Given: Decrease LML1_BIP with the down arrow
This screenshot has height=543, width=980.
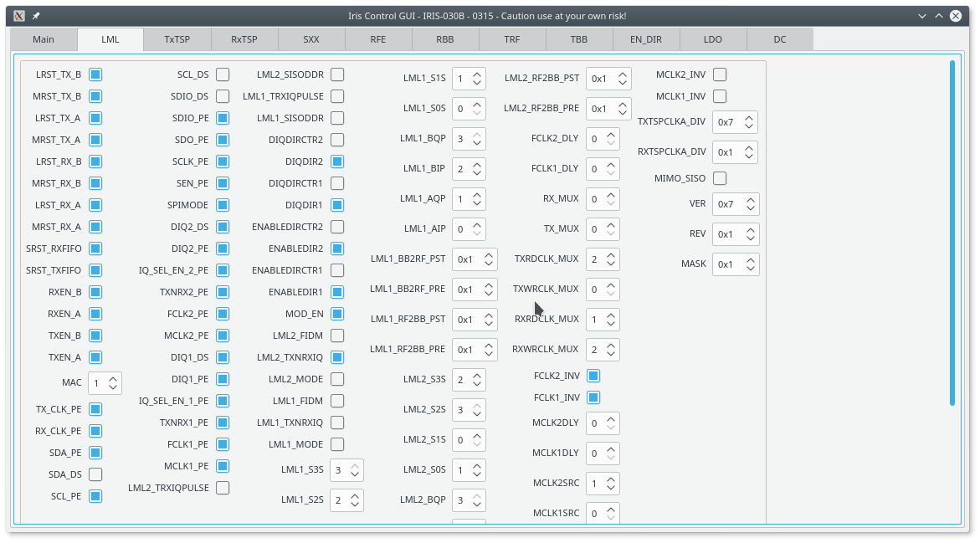Looking at the screenshot, I should coord(477,173).
